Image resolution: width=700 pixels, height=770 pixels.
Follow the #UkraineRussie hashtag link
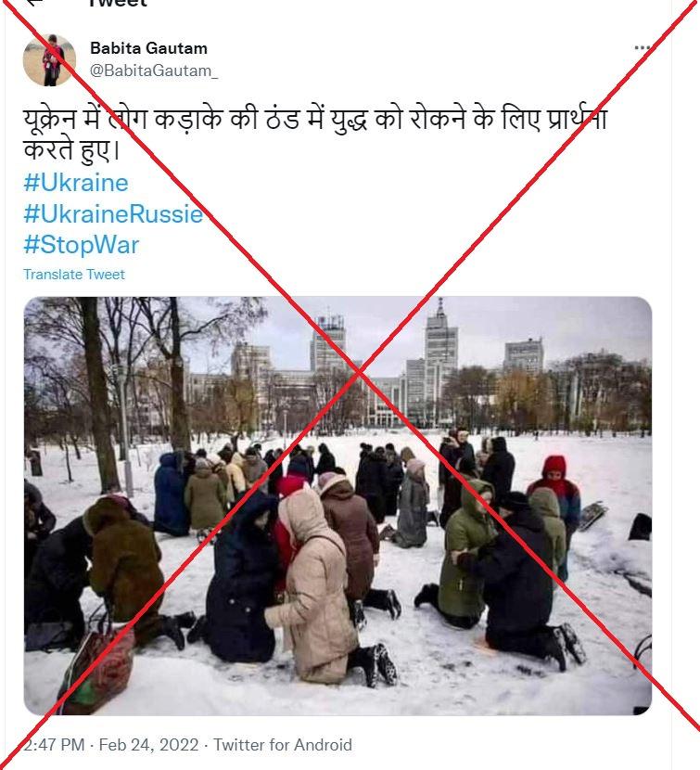pos(113,213)
